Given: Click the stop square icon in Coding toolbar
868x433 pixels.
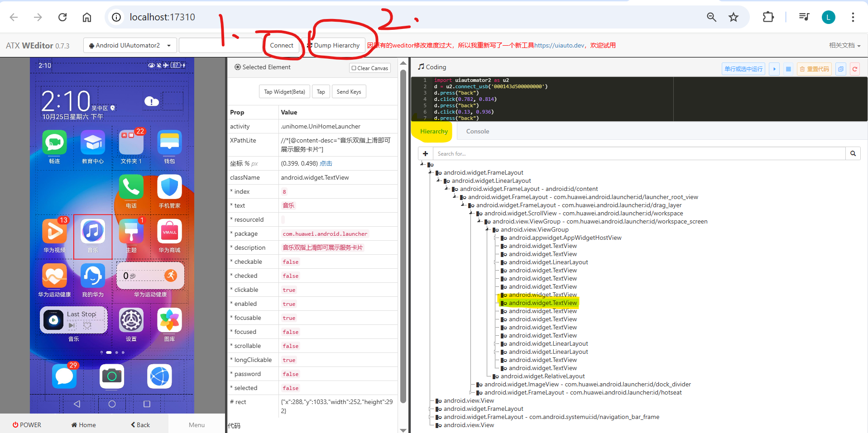Looking at the screenshot, I should pyautogui.click(x=788, y=69).
